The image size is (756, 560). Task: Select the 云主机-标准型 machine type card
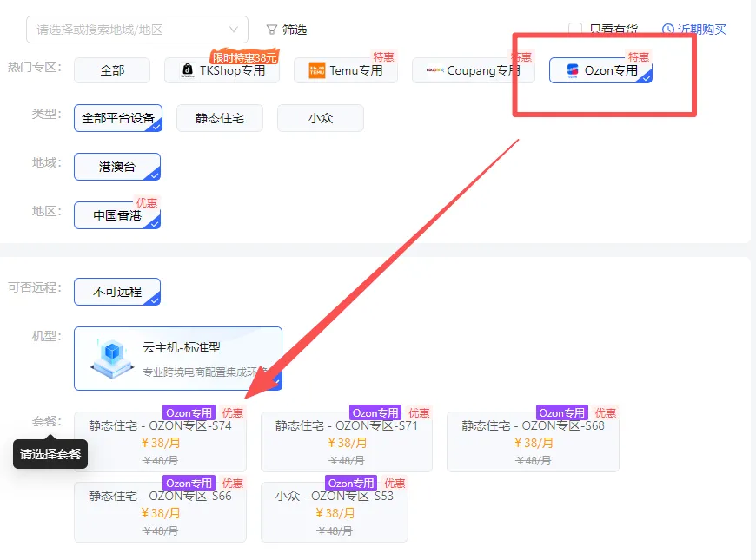[x=178, y=359]
